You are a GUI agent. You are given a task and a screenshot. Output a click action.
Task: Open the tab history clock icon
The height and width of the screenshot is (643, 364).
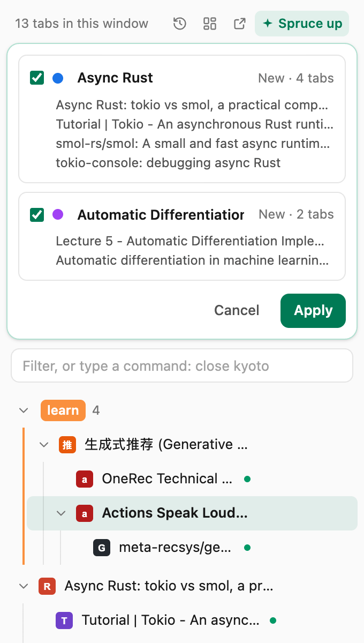[x=180, y=24]
